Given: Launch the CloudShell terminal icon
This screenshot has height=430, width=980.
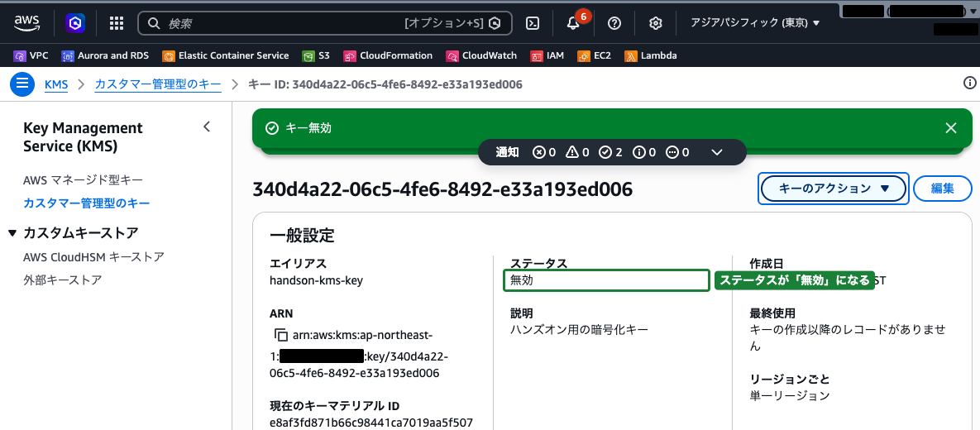Looking at the screenshot, I should coord(533,23).
